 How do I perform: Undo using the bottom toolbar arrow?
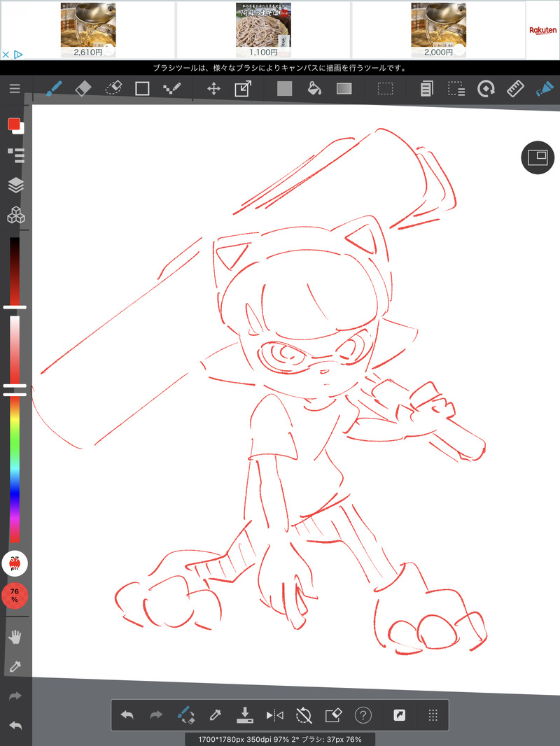point(127,715)
